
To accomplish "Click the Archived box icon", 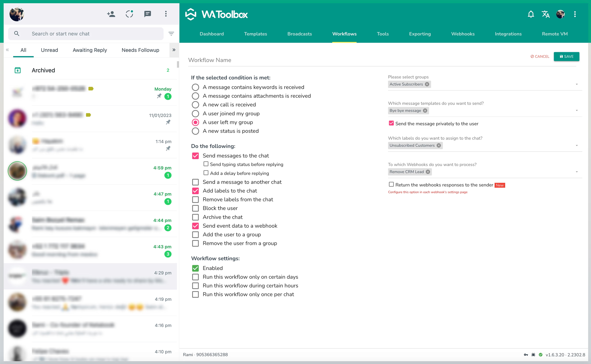I will 18,70.
